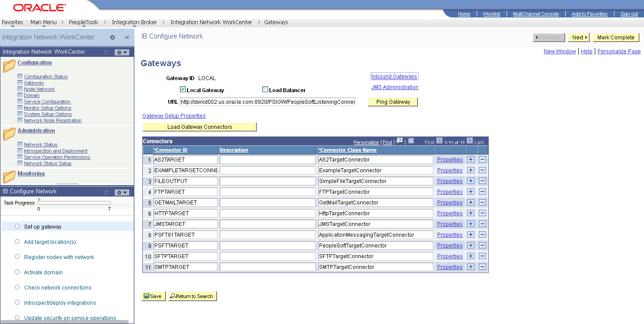Click the Ping Gateway button
Screen dimensions: 644x324
(x=392, y=102)
